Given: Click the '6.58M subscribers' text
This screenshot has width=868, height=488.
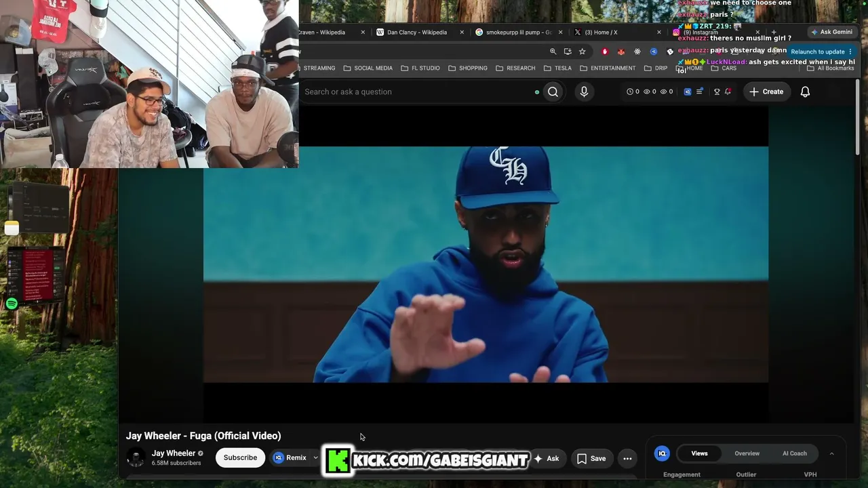Looking at the screenshot, I should tap(176, 464).
